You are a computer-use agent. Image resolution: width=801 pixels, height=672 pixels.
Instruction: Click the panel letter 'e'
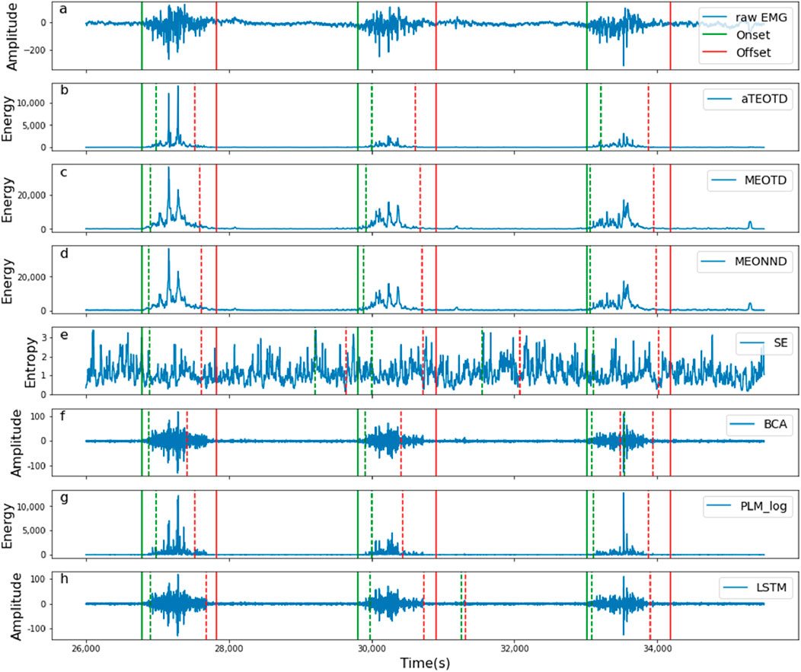pyautogui.click(x=64, y=336)
